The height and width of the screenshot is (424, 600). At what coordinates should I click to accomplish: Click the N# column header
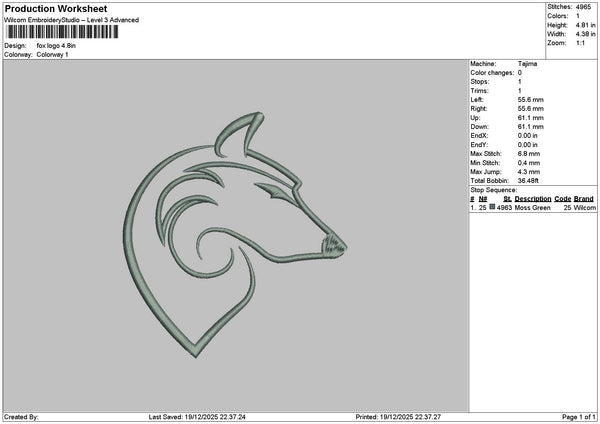pyautogui.click(x=483, y=199)
